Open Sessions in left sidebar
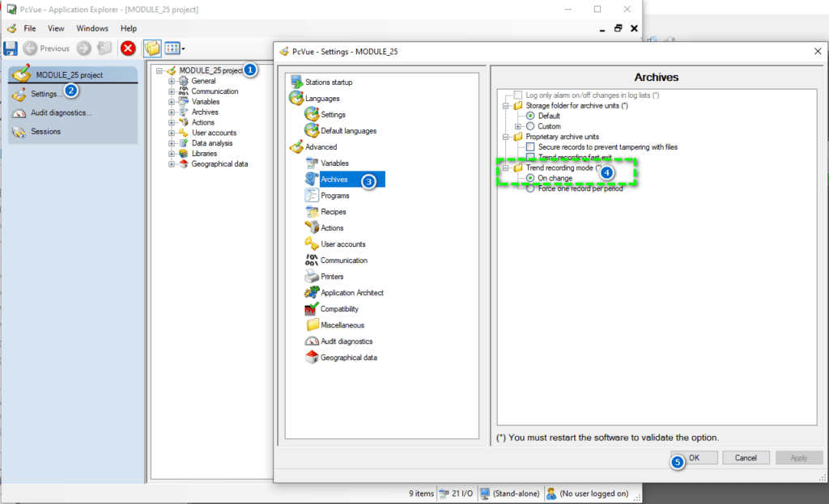Screen dimensions: 829x504 point(45,132)
